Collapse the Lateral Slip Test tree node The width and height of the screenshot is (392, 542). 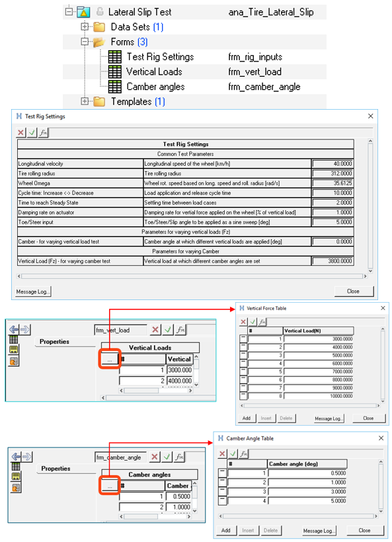tap(69, 12)
